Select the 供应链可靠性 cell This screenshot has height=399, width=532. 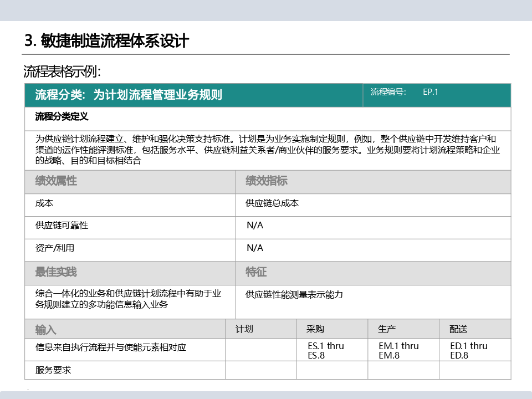(x=130, y=228)
